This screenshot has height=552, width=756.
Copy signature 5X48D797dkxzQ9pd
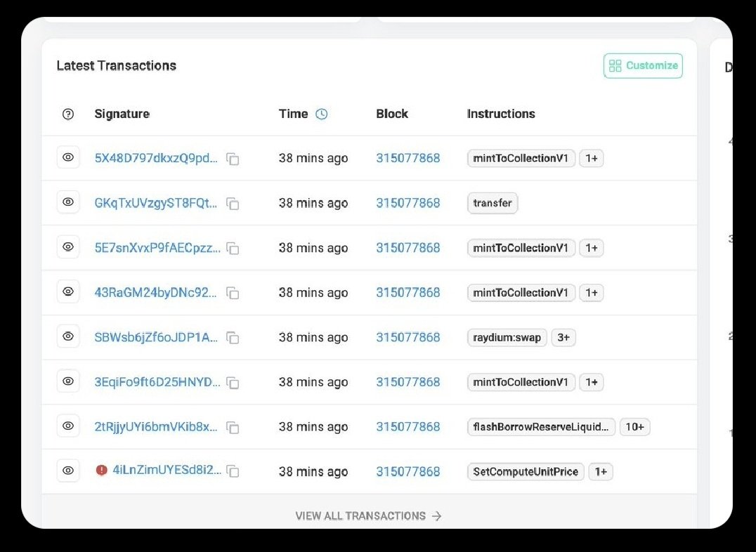pos(233,159)
